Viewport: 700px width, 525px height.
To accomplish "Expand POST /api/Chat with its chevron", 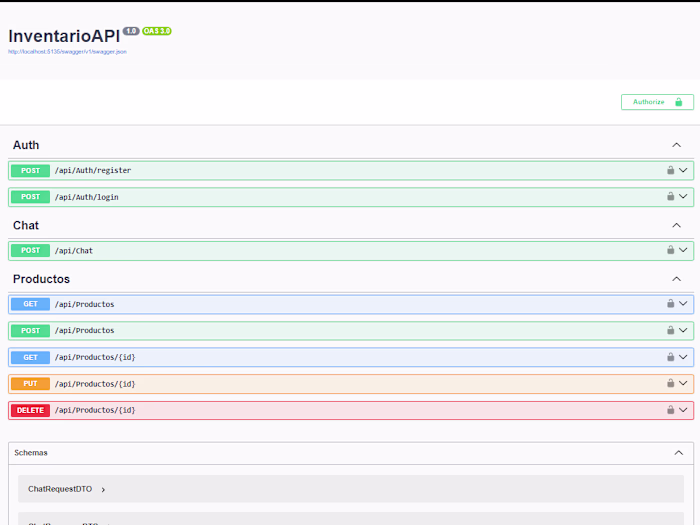I will pyautogui.click(x=683, y=250).
